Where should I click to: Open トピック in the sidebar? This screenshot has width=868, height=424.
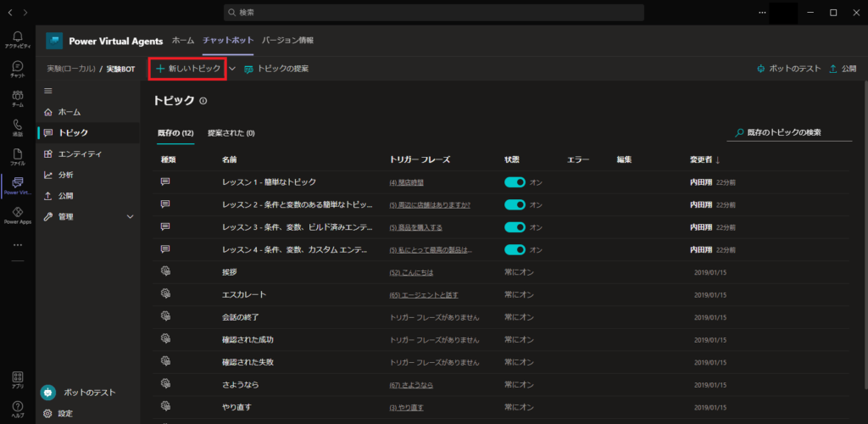87,133
